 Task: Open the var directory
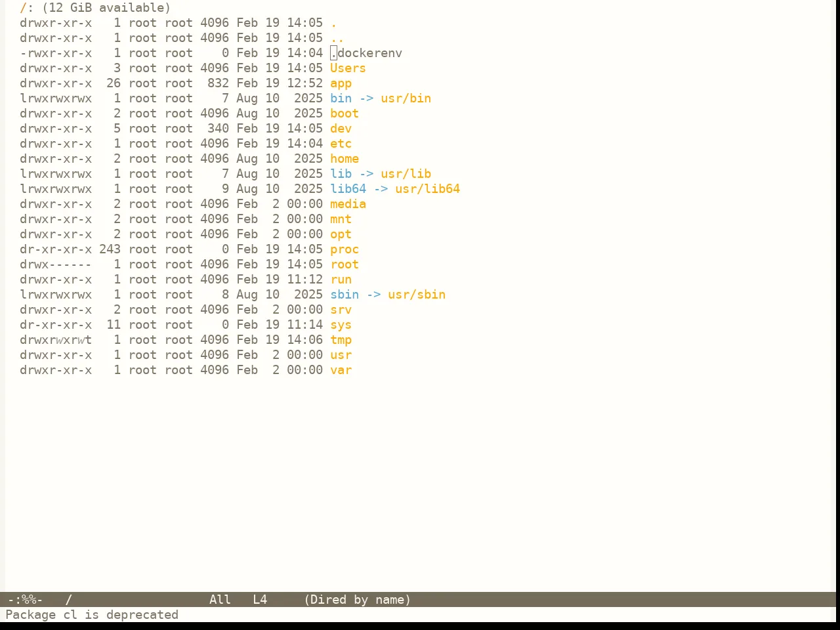pyautogui.click(x=341, y=370)
